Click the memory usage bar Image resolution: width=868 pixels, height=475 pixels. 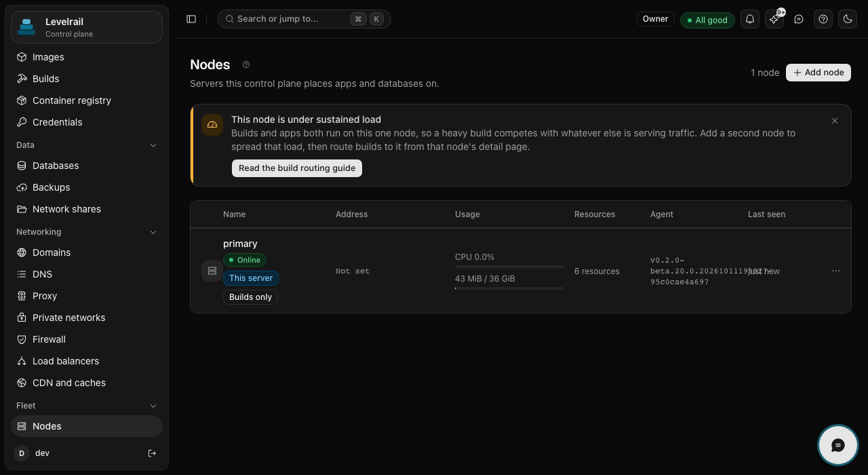pos(509,288)
